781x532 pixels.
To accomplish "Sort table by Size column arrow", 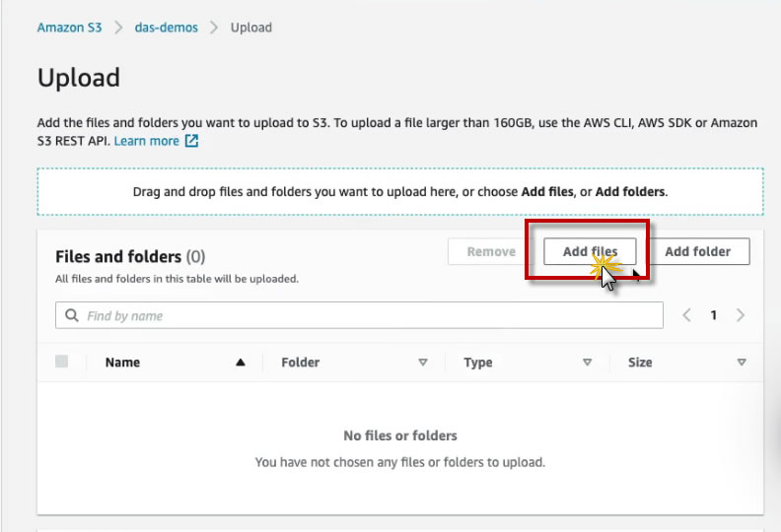I will tap(742, 363).
